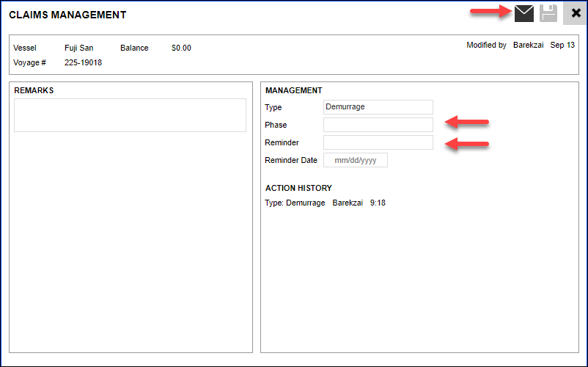Viewport: 588px width, 367px height.
Task: Expand the Phase field
Action: click(x=378, y=125)
